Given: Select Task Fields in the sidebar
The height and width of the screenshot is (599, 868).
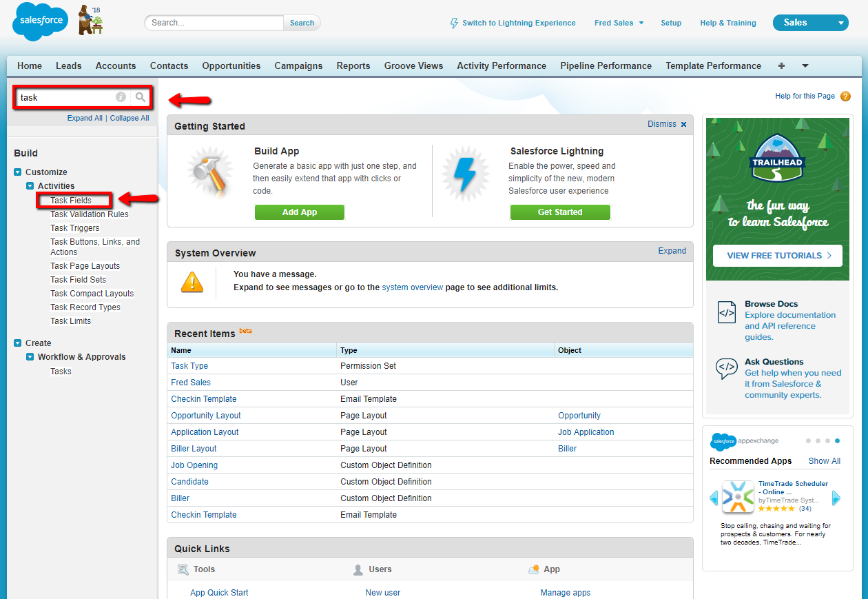Looking at the screenshot, I should click(x=71, y=201).
